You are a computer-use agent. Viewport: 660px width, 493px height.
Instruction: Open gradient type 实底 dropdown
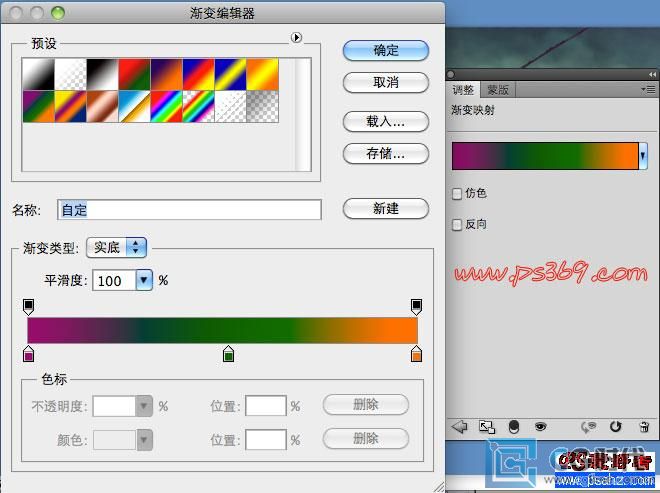(x=117, y=248)
